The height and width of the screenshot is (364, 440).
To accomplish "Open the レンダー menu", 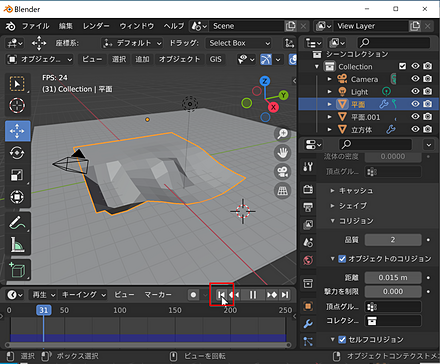I will coord(96,26).
